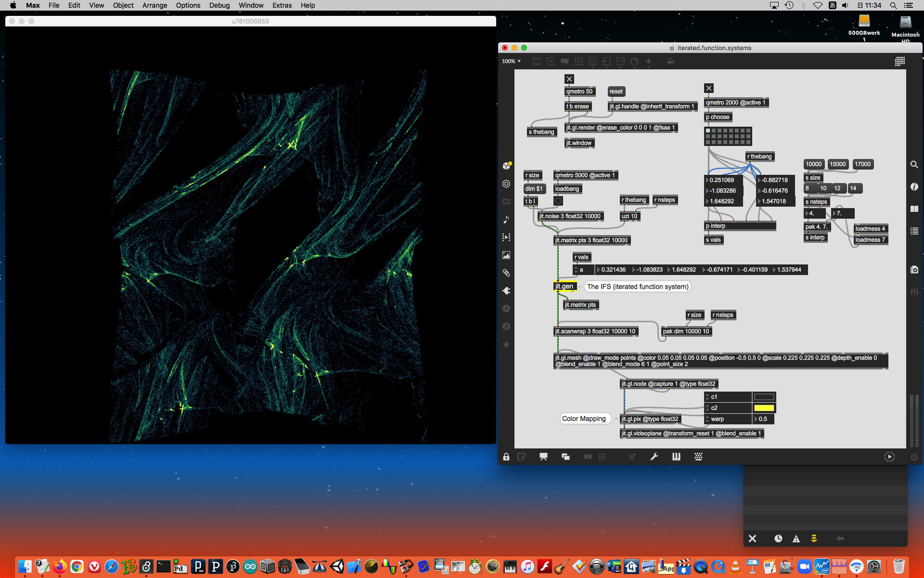Open the warp attribute menu arrows
Viewport: 924px width, 578px height.
point(707,419)
